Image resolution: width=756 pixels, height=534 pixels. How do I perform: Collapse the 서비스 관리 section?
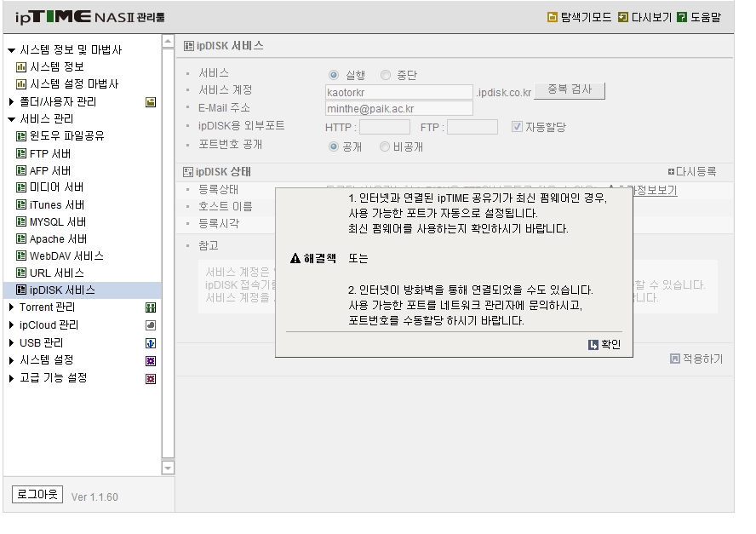pyautogui.click(x=12, y=118)
